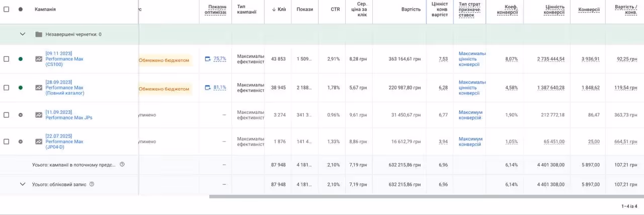
Task: Open [09.11.2023] Performance Max (CS100) campaign
Action: [64, 59]
